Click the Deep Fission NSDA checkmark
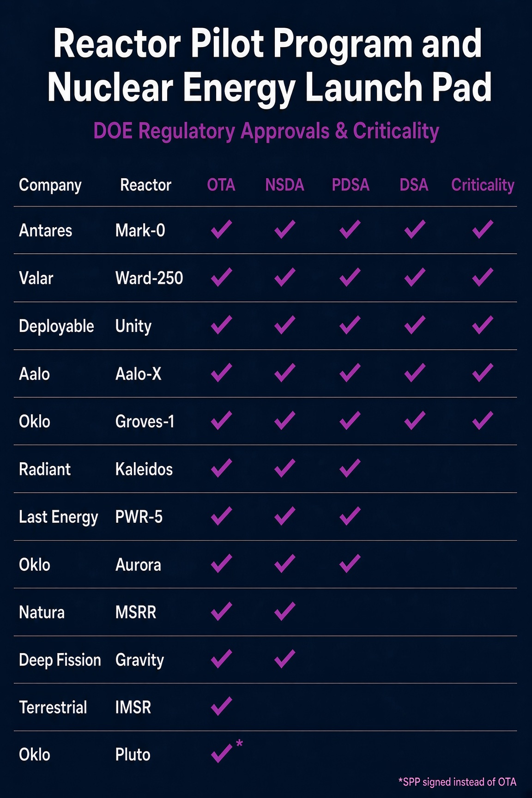 pyautogui.click(x=284, y=659)
